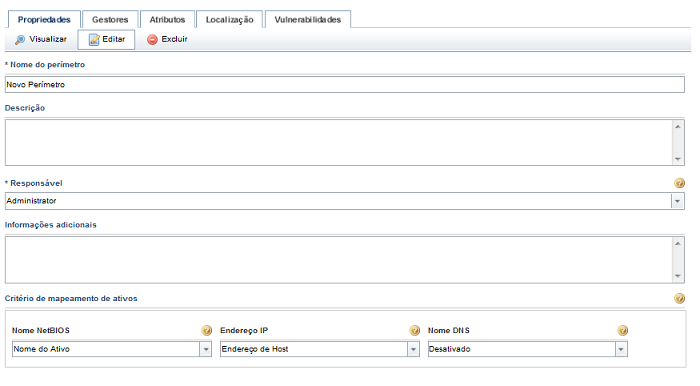Click the Endereço de Host combo value
700x386 pixels.
coord(255,349)
